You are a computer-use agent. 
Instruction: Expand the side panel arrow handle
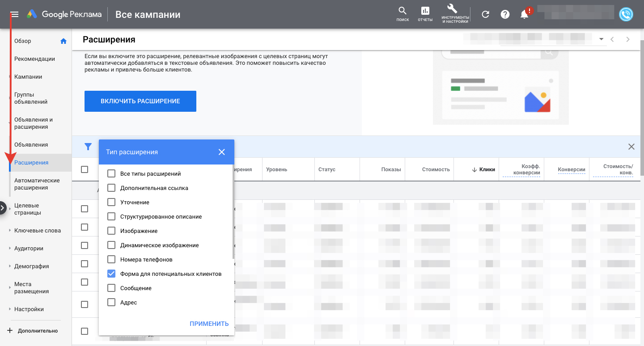2,208
